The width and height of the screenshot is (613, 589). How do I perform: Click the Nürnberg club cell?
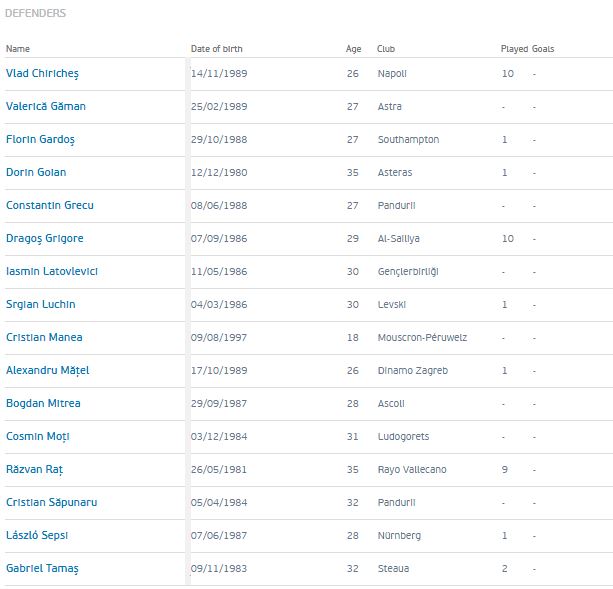[x=399, y=535]
